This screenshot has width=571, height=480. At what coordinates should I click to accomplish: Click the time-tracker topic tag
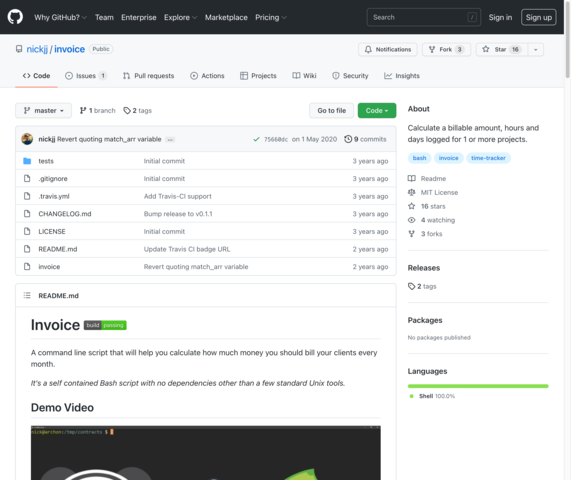488,158
